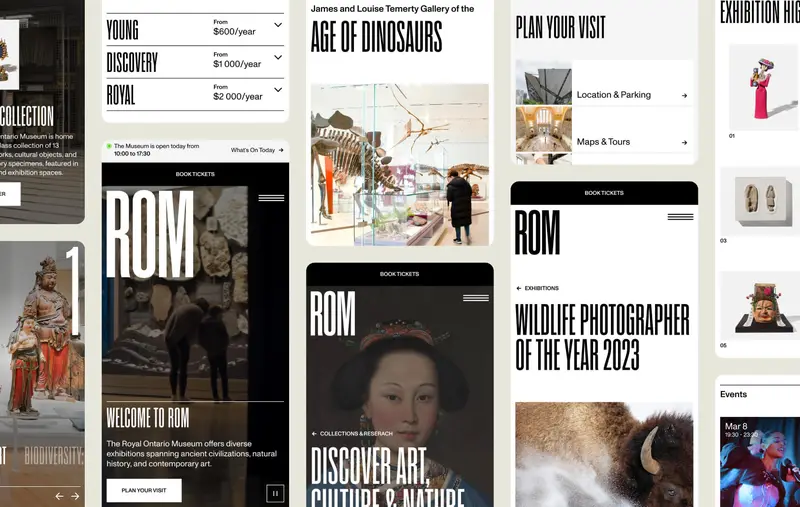Click Wildlife Photographer of the Year 2023 title

[602, 337]
